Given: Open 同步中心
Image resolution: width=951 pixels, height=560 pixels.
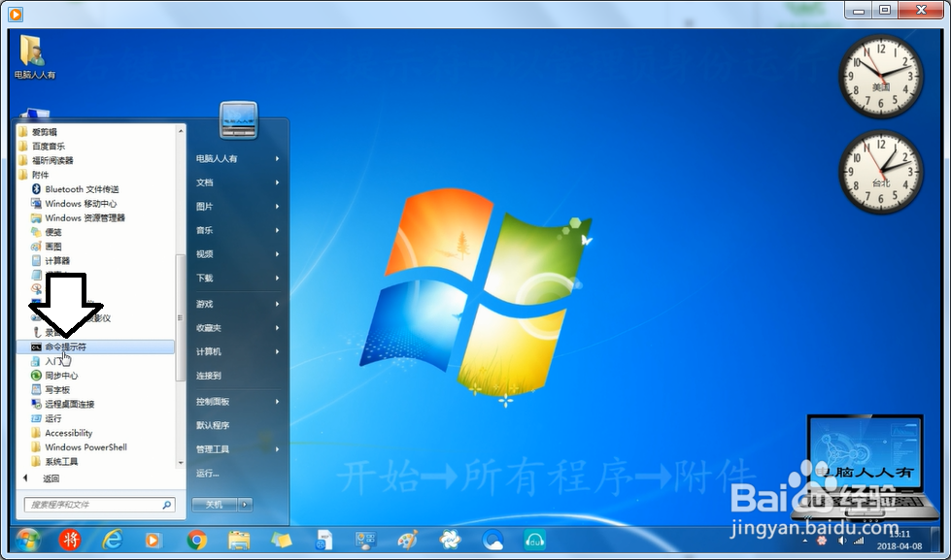Looking at the screenshot, I should pyautogui.click(x=54, y=376).
